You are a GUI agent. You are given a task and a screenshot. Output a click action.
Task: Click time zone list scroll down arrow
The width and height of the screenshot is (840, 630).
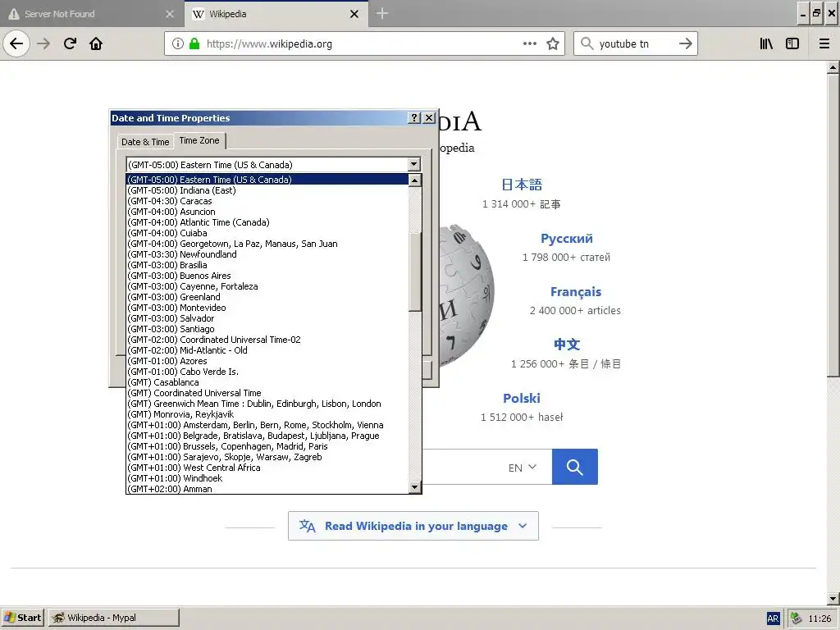(x=414, y=487)
